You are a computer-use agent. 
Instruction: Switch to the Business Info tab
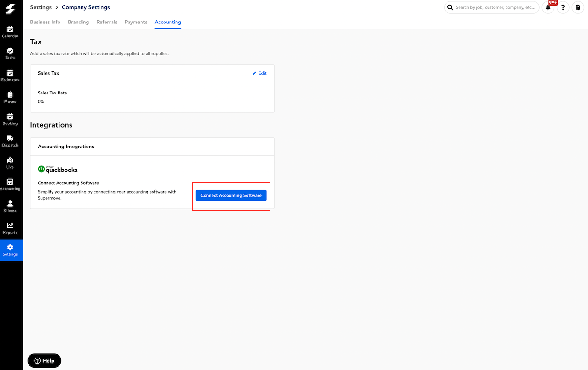pos(45,22)
